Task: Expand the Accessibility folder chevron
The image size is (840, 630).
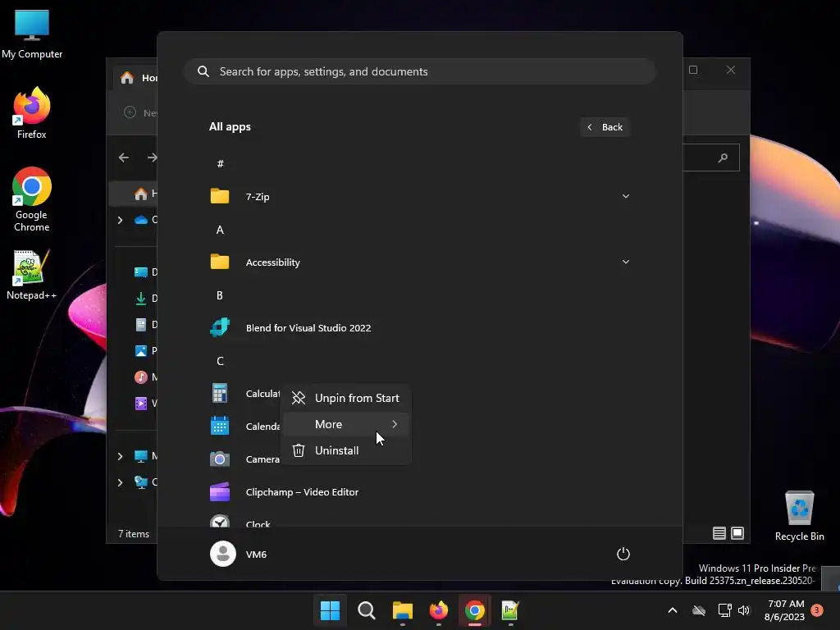Action: [x=625, y=262]
